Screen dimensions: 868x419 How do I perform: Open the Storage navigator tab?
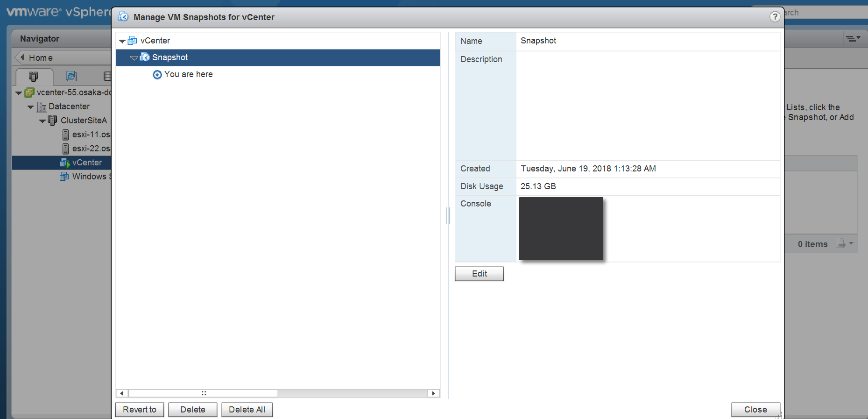pos(107,76)
